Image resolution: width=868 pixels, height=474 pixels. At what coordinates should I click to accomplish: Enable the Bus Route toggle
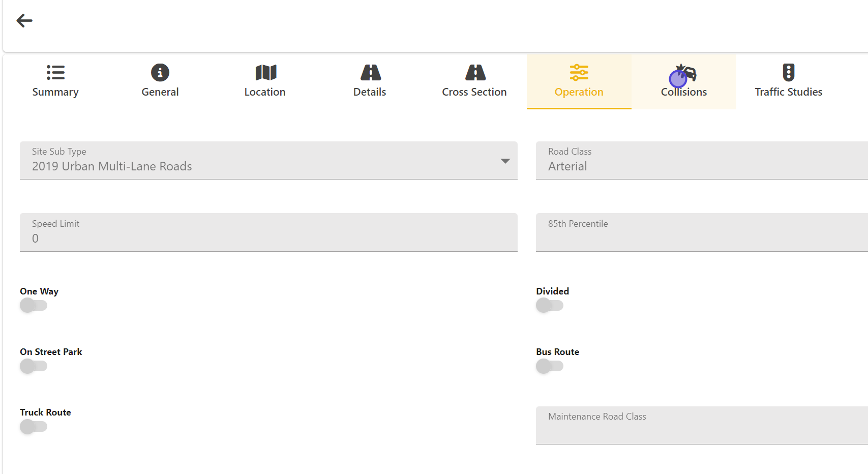click(550, 366)
